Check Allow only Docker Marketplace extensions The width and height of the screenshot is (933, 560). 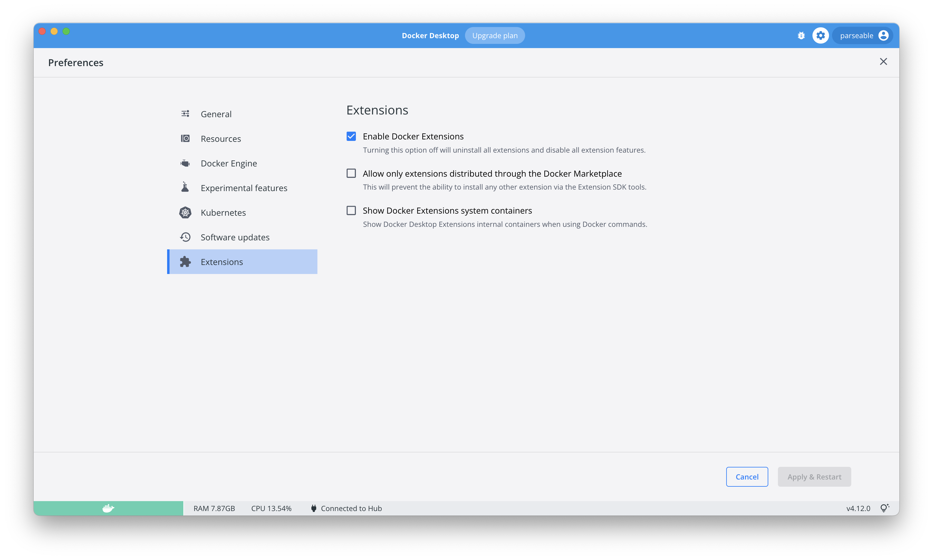coord(351,173)
